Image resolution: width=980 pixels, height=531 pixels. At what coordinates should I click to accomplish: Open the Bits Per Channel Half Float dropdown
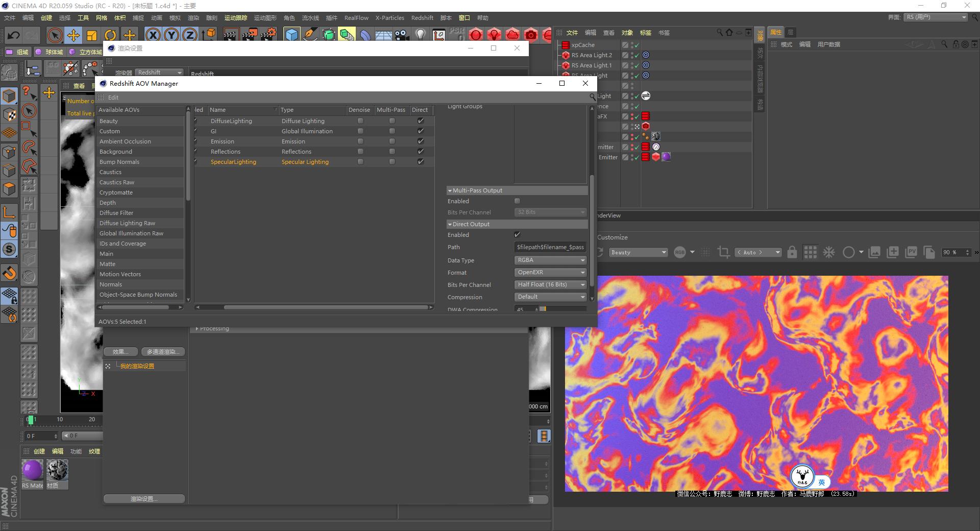coord(550,284)
